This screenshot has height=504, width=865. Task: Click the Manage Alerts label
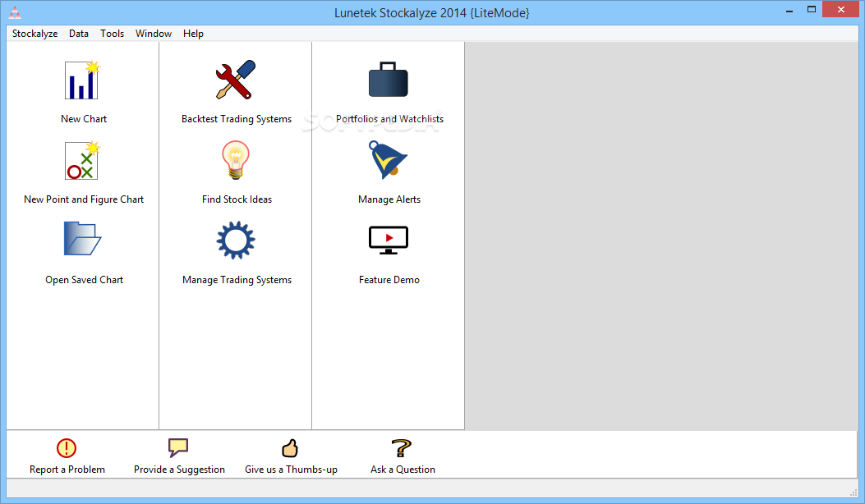coord(389,199)
